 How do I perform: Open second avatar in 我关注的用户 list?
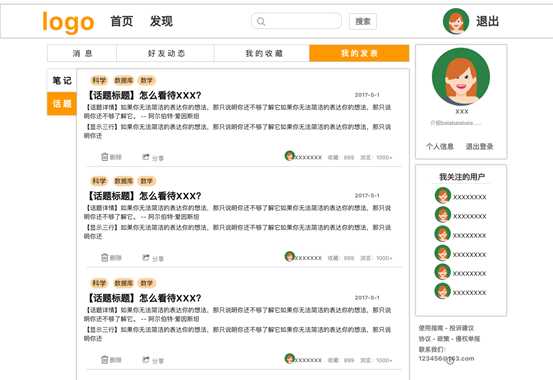click(x=443, y=215)
